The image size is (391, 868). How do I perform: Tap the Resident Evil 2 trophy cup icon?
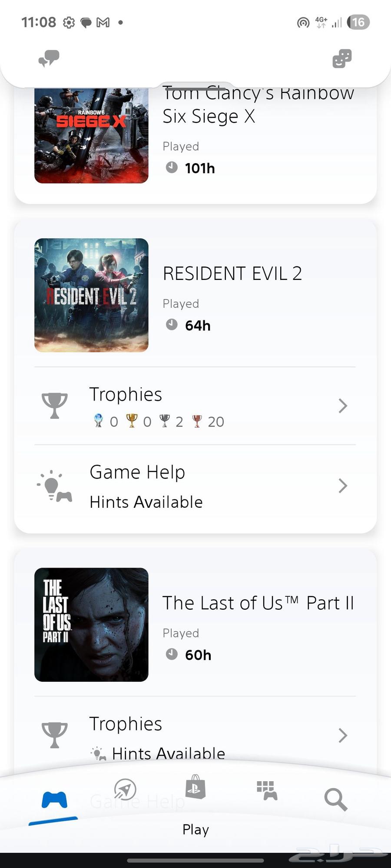click(x=55, y=405)
